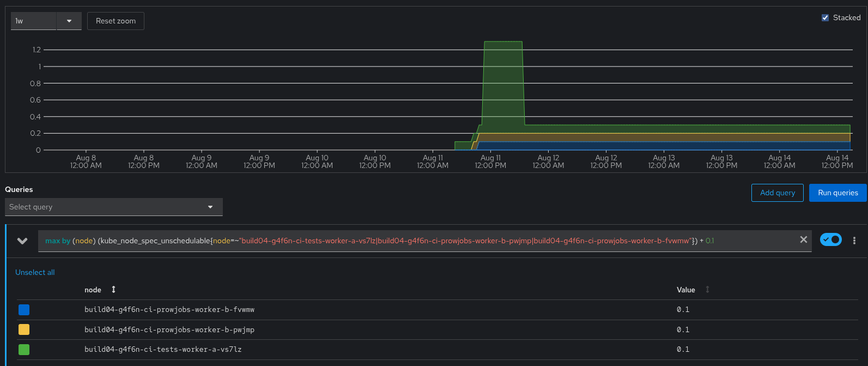Open the query kebab menu

854,241
